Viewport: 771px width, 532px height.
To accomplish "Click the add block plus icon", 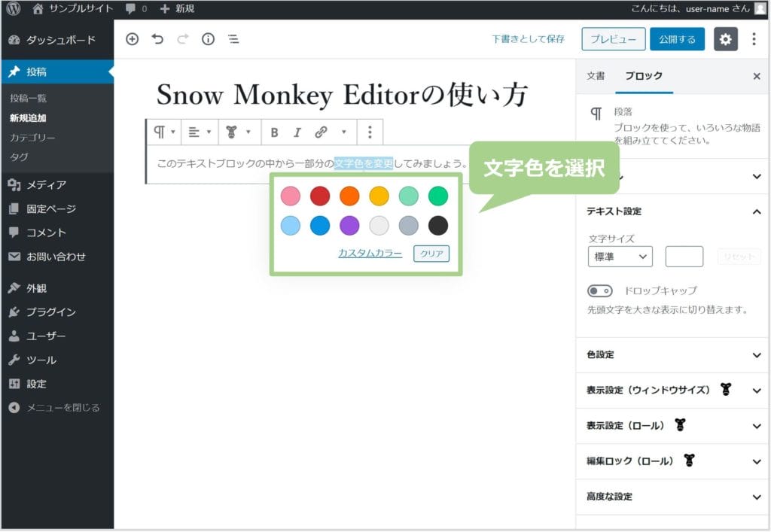I will (133, 39).
